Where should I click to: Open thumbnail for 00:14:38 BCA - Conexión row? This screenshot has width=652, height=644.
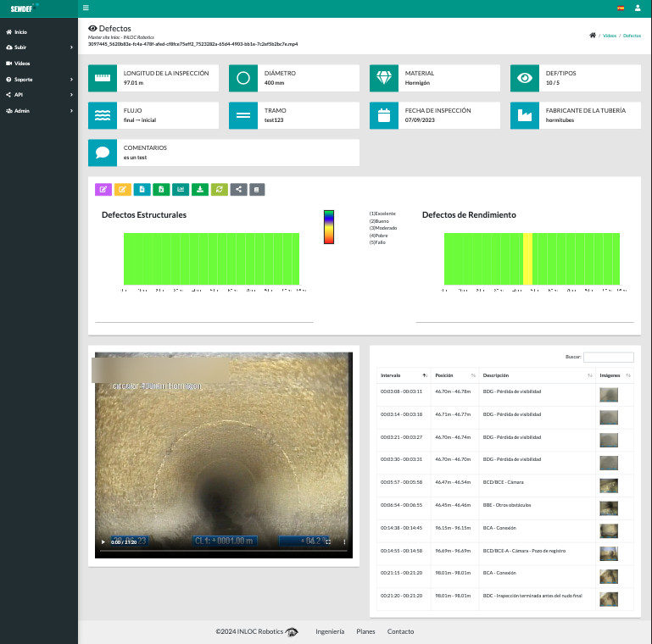[x=609, y=531]
